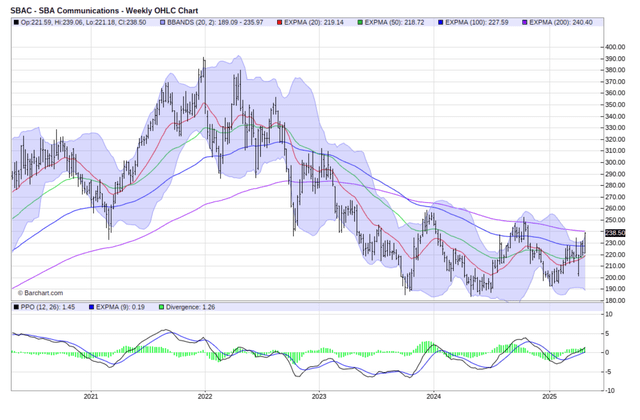The image size is (640, 420).
Task: Click the PPO axis label 10
Action: 609,314
